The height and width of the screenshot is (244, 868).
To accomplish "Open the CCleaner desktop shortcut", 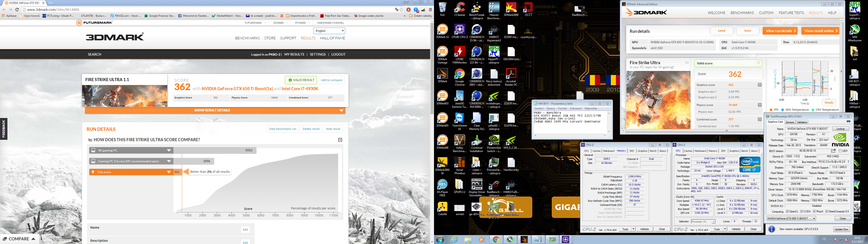I will (460, 9).
